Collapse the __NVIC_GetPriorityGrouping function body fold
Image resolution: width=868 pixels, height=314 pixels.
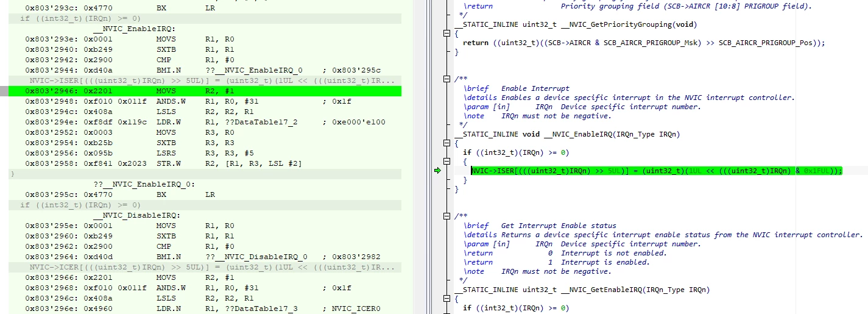pos(446,34)
